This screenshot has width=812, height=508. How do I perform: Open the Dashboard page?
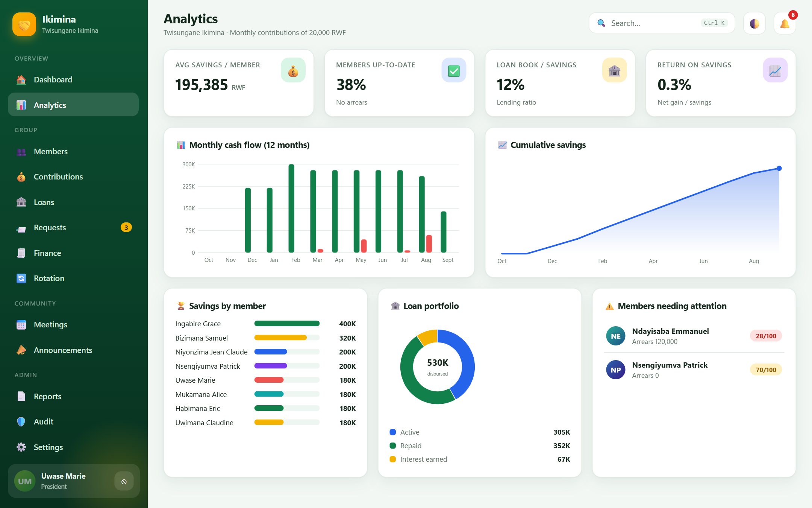coord(73,79)
